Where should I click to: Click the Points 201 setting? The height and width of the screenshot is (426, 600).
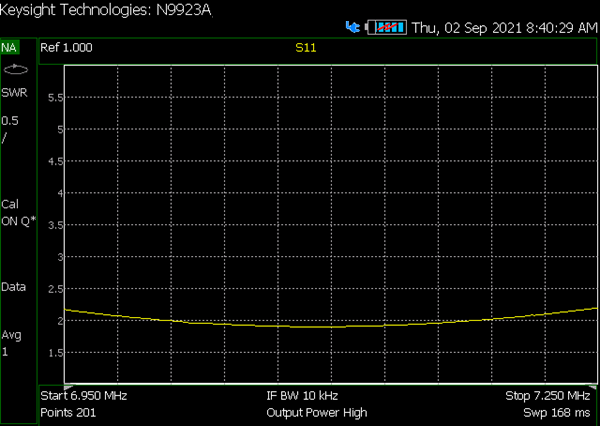click(68, 413)
